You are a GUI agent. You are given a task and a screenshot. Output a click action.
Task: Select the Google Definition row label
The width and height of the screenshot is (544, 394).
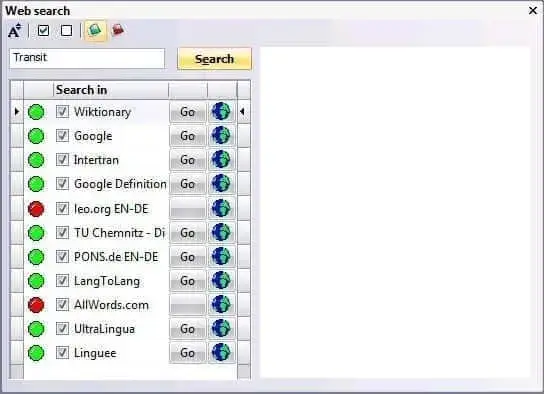120,184
